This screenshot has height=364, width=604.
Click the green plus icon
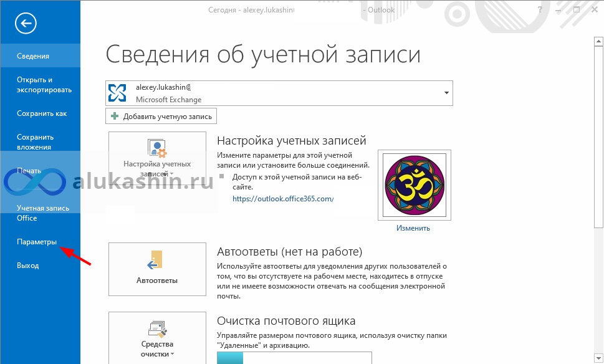(115, 116)
